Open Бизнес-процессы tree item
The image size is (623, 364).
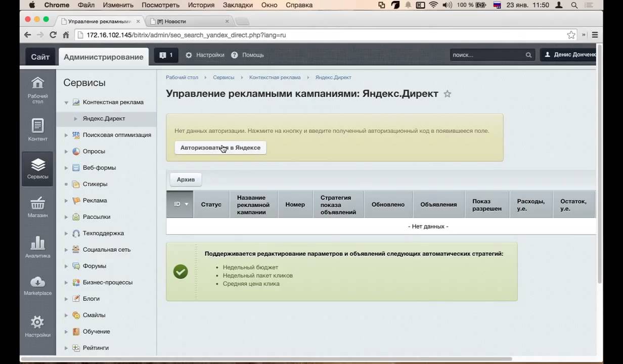108,283
